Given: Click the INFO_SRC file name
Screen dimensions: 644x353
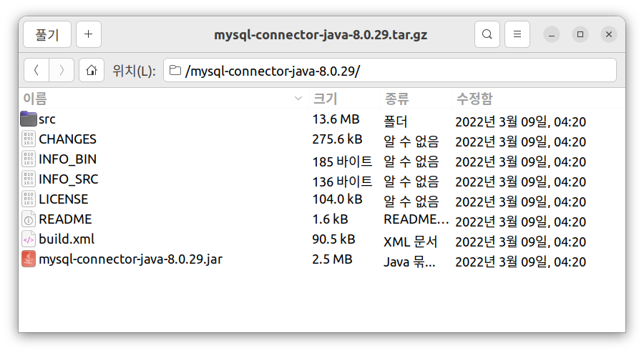Looking at the screenshot, I should click(69, 179).
